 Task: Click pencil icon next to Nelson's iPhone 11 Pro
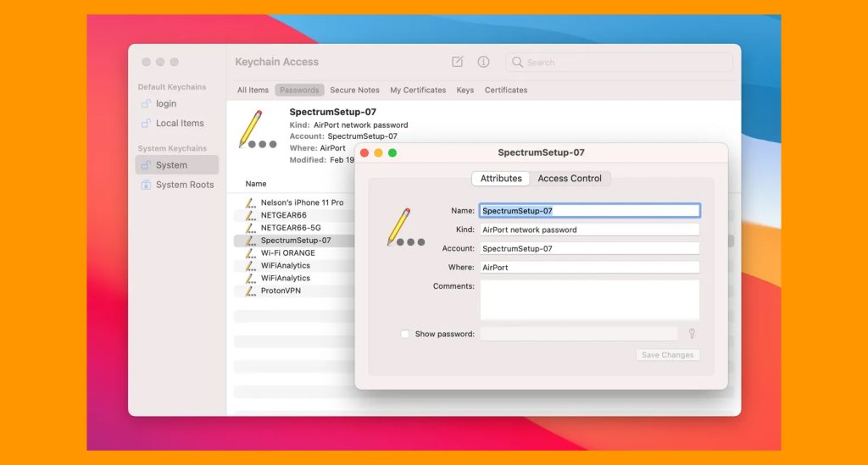(x=251, y=202)
